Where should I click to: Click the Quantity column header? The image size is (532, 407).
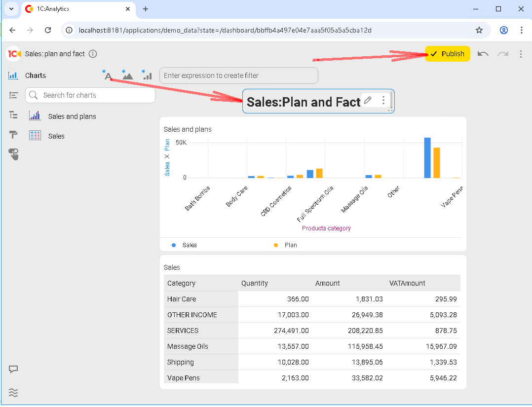[x=255, y=283]
